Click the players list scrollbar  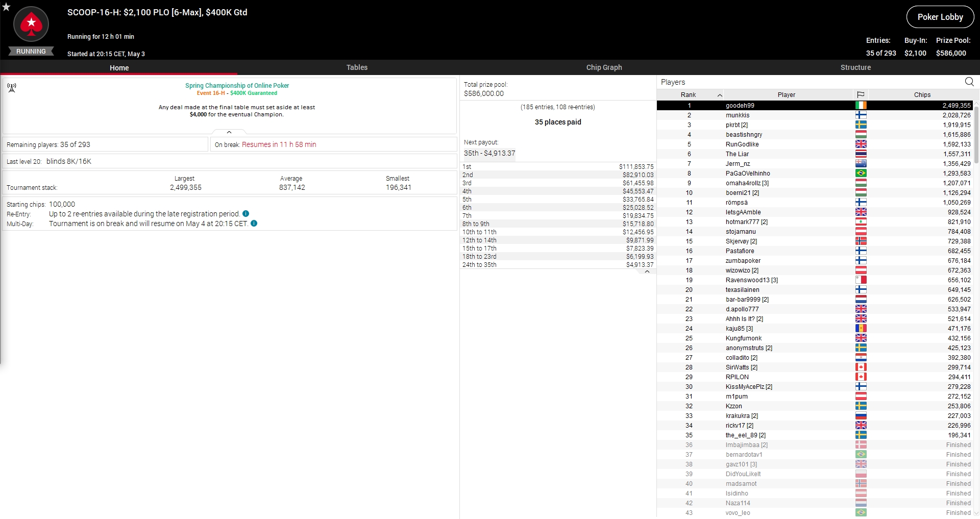976,134
